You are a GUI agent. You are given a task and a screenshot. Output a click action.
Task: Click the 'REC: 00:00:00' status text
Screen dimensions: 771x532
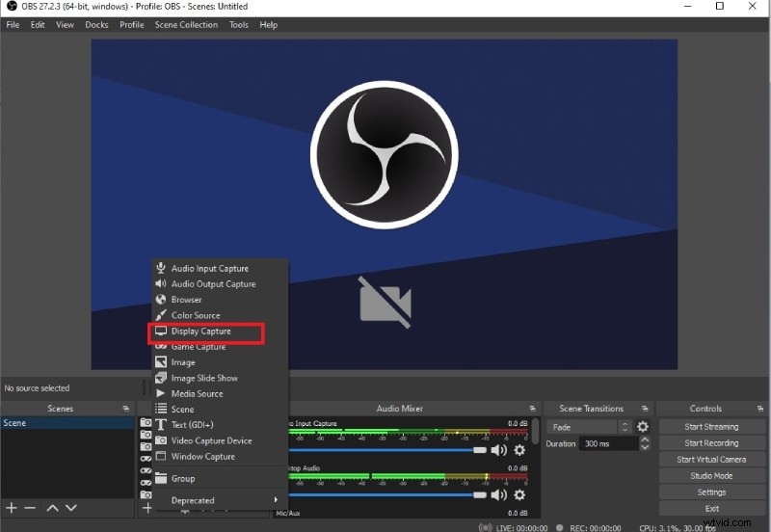tap(596, 528)
